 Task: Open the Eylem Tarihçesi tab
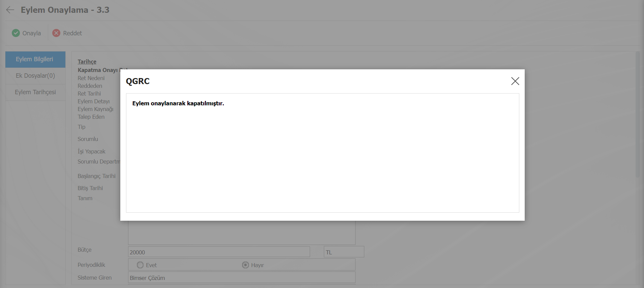(35, 92)
